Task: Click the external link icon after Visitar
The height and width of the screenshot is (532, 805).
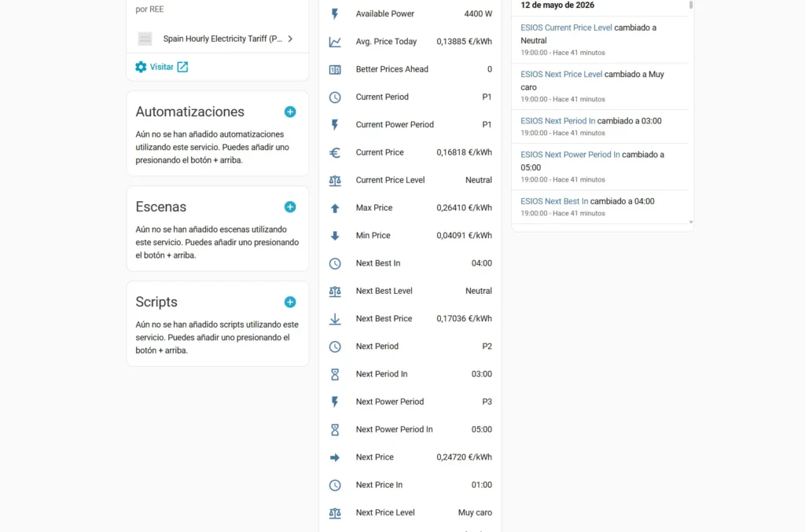Action: (182, 67)
